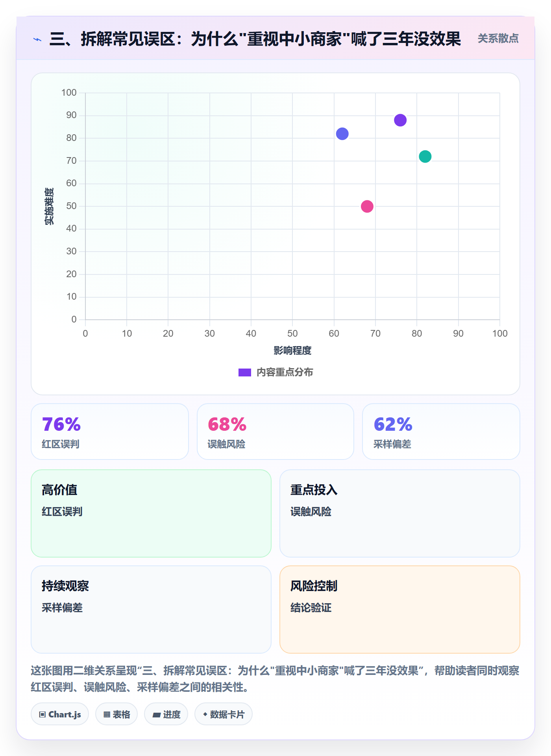Click the 结论验证 text in 风险控制 card
Screen dimensions: 551x756
pos(311,608)
